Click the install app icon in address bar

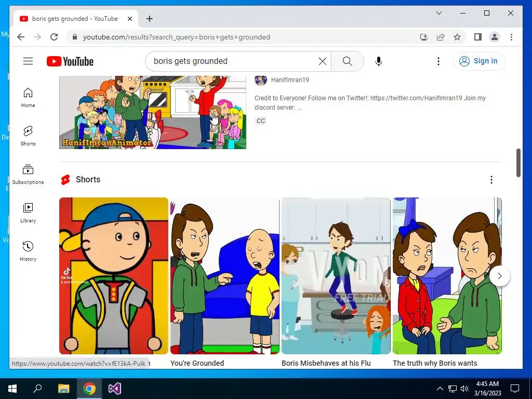coord(424,37)
